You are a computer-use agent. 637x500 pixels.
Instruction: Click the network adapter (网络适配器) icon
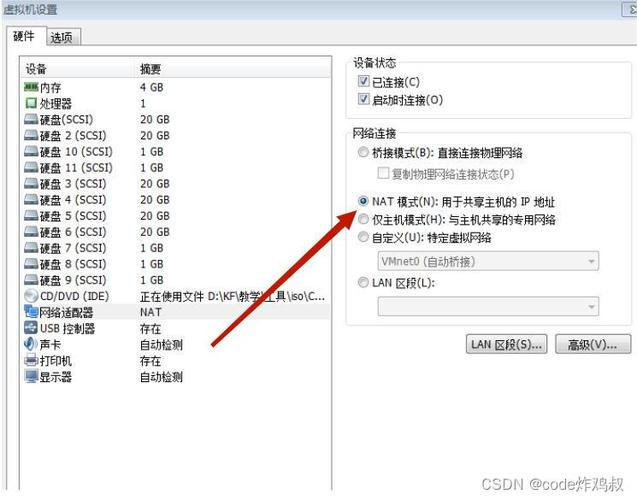point(31,312)
